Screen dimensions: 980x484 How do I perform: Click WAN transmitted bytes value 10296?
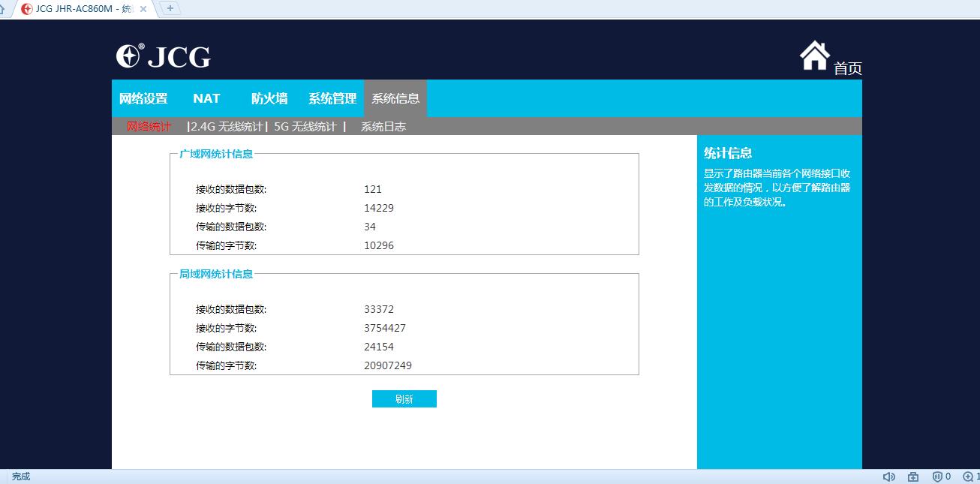(379, 245)
